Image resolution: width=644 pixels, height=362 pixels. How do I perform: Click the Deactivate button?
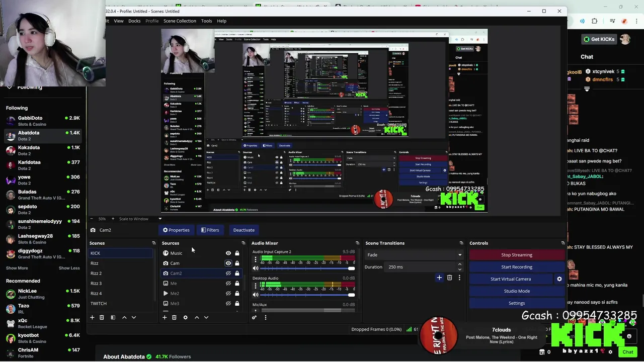tap(244, 230)
